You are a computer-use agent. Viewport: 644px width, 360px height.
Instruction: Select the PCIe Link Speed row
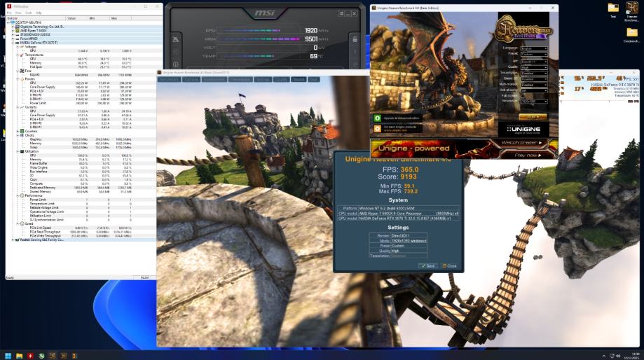coord(80,228)
